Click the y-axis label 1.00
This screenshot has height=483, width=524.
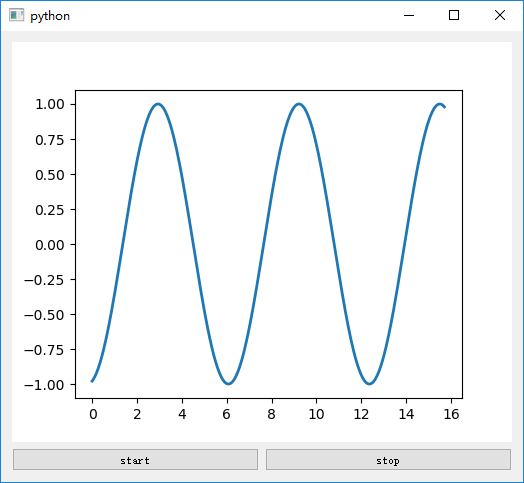50,105
